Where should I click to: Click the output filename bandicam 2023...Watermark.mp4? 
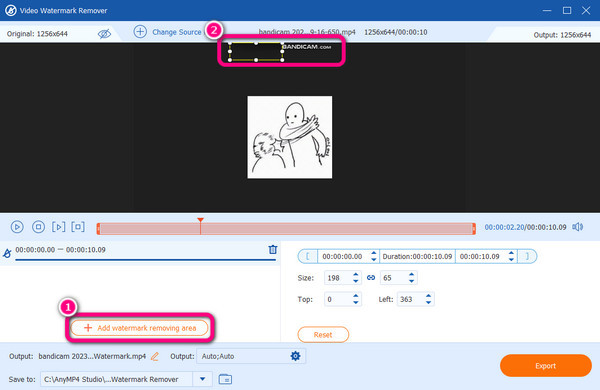[x=92, y=356]
